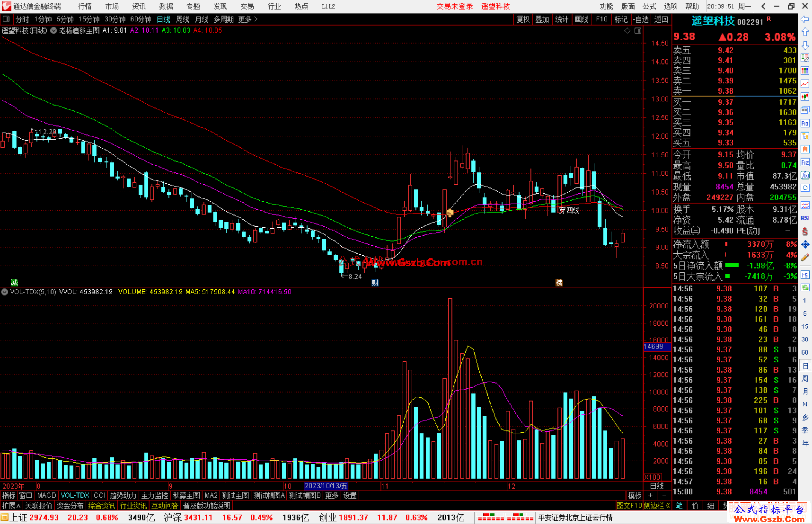Viewport: 812px width, 524px height.
Task: Click the circle tool sidebar icon
Action: pyautogui.click(x=805, y=188)
